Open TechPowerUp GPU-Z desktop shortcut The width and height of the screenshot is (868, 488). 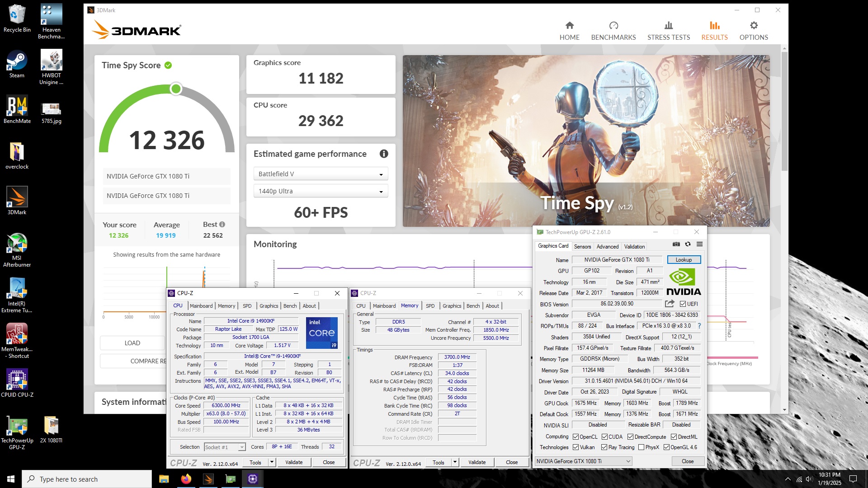coord(17,432)
